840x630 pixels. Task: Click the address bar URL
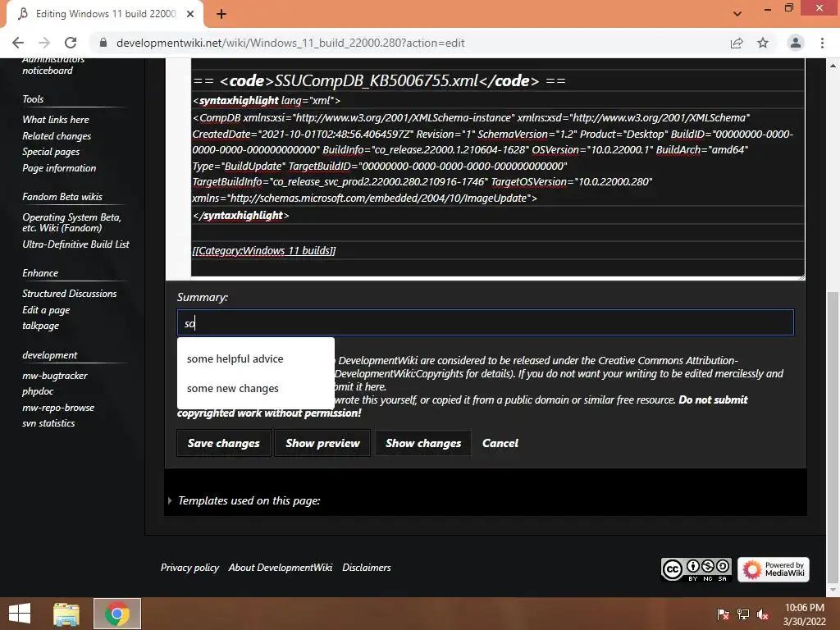pos(290,43)
